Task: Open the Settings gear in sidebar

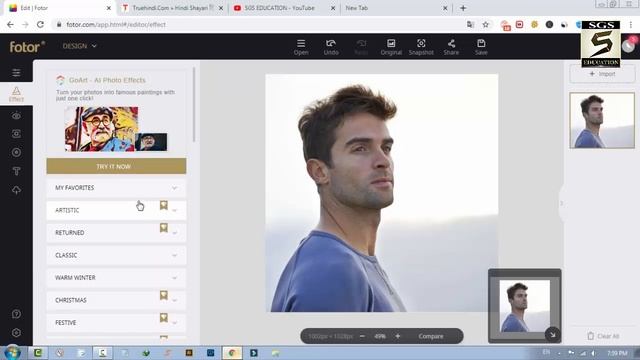Action: pyautogui.click(x=16, y=333)
